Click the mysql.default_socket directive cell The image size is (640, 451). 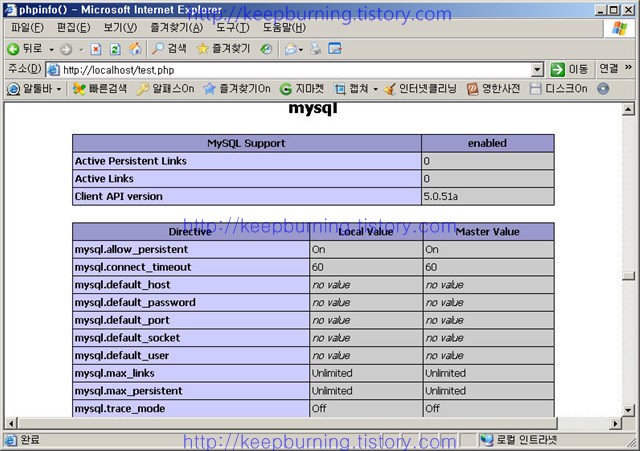(x=191, y=338)
